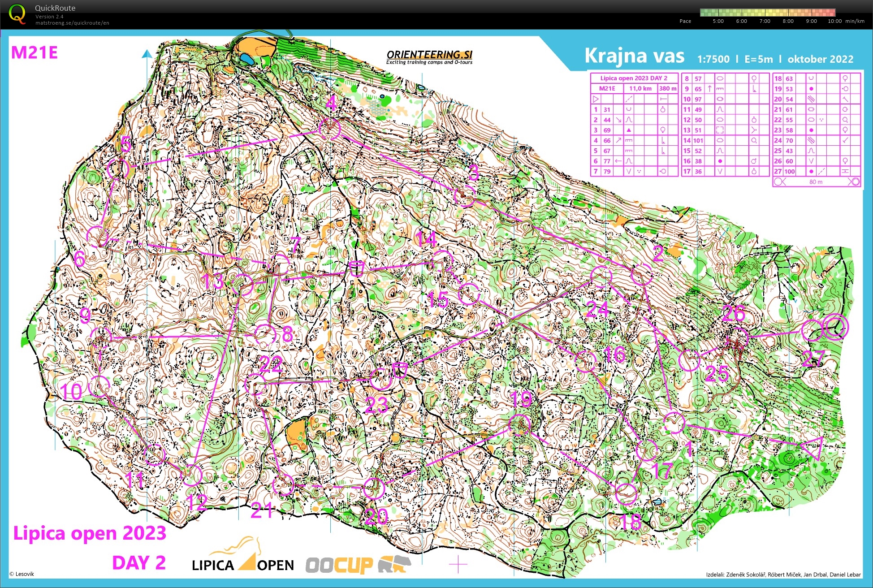
Task: Click the QuickRoute Q logo
Action: 17,14
